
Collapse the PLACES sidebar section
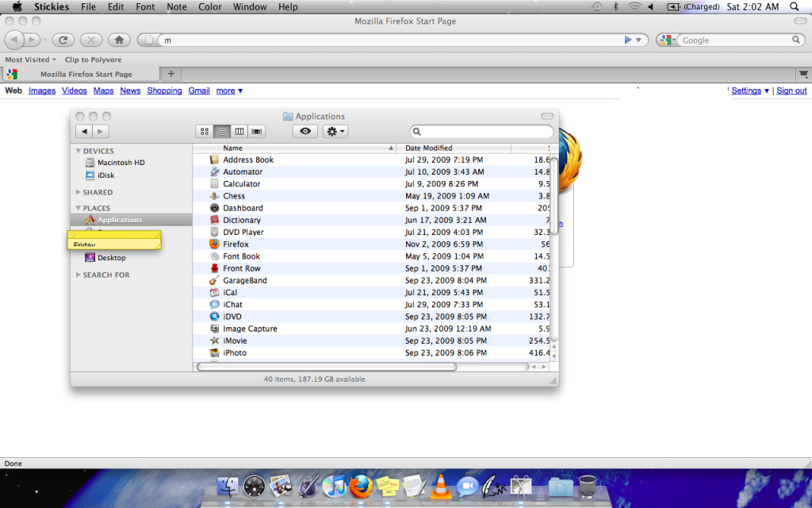pyautogui.click(x=79, y=208)
